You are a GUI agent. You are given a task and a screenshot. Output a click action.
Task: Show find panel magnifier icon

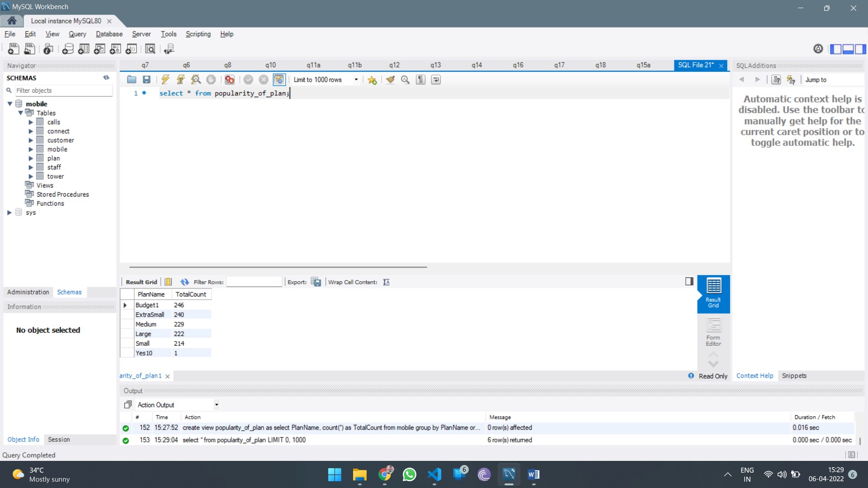[x=406, y=80]
